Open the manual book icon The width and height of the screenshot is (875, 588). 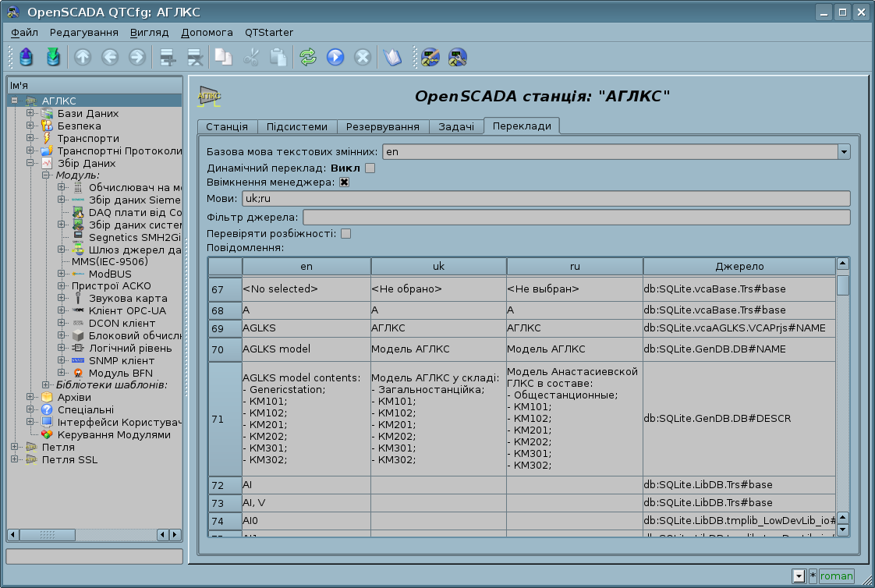point(392,57)
